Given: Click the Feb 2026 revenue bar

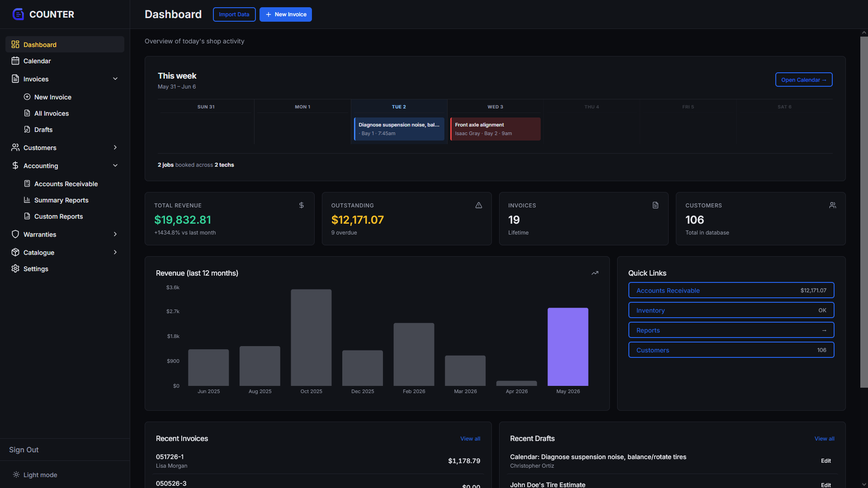Looking at the screenshot, I should click(414, 354).
